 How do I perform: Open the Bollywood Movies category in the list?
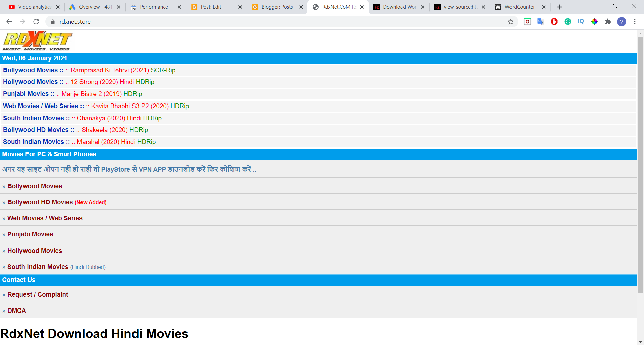pyautogui.click(x=35, y=186)
